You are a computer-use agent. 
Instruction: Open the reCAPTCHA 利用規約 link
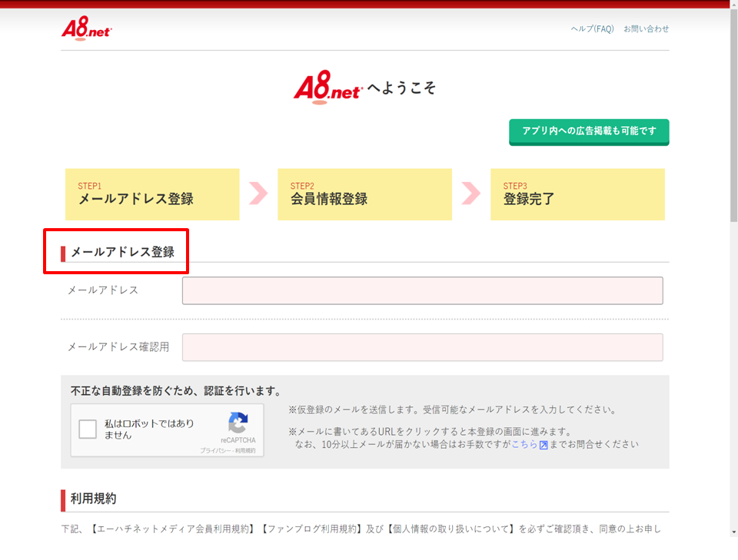[245, 450]
